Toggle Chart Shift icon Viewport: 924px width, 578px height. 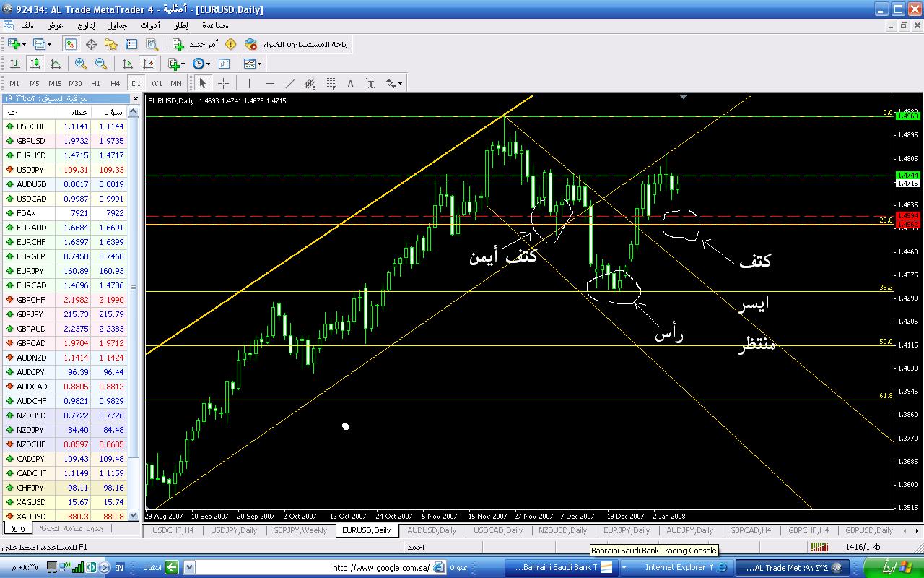tap(148, 64)
